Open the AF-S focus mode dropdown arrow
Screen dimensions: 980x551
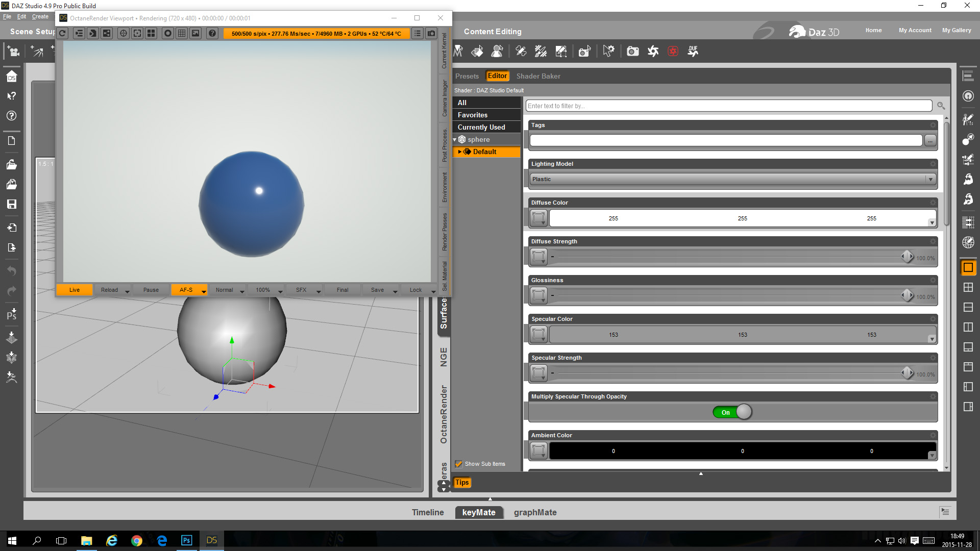[x=204, y=291]
